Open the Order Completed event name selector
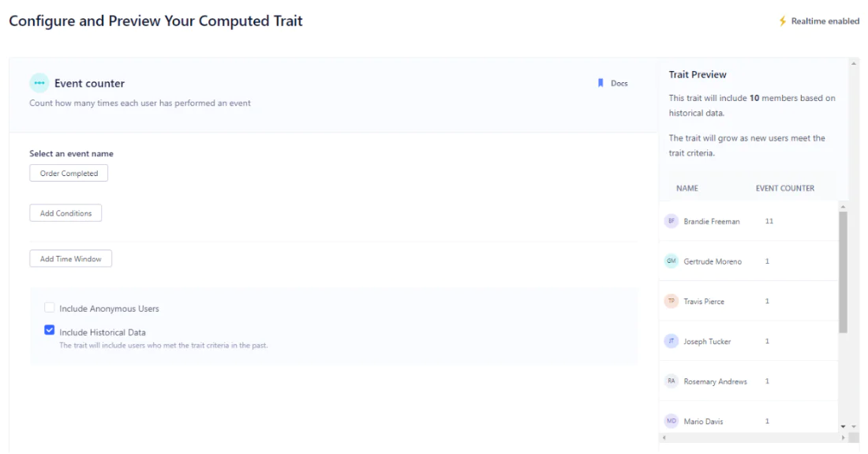This screenshot has height=454, width=868. pos(69,174)
